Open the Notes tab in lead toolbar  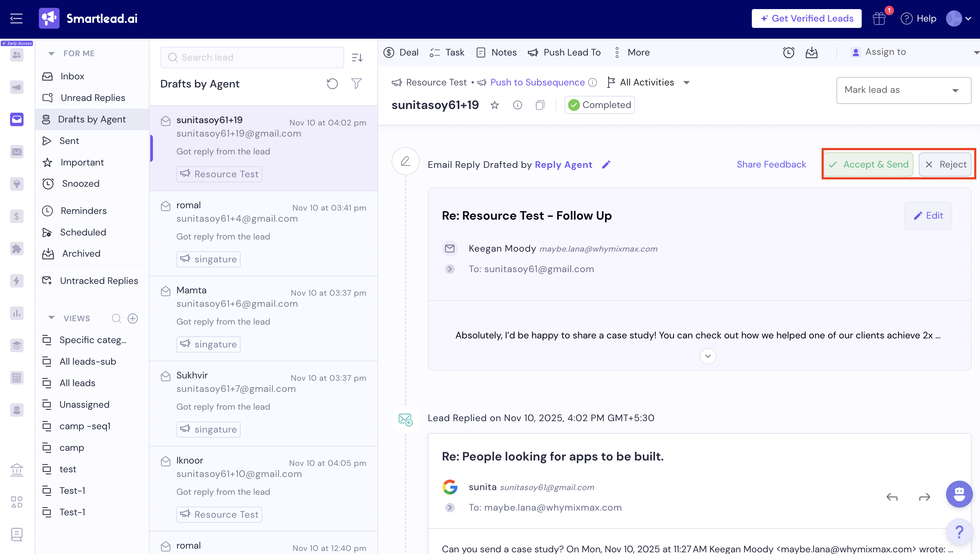496,52
